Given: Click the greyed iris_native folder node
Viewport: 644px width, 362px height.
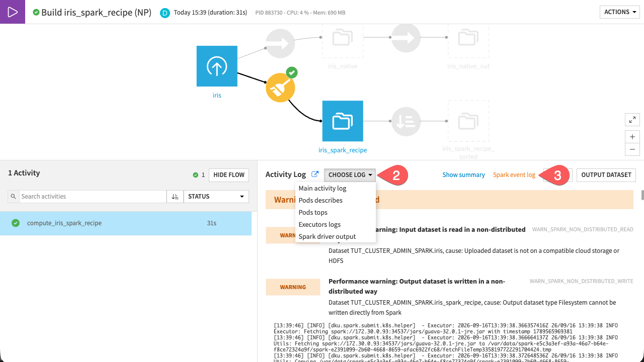Looking at the screenshot, I should click(343, 37).
